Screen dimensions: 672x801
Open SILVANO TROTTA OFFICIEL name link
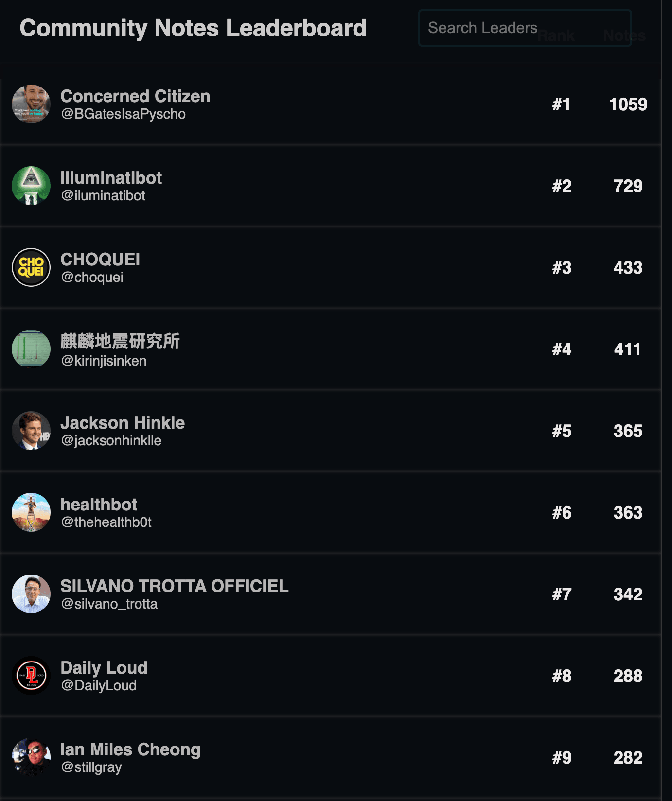[174, 586]
